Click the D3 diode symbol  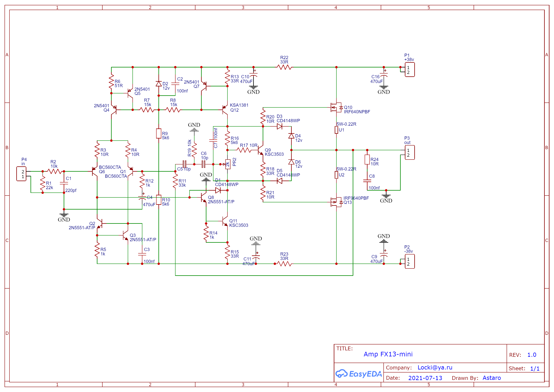(280, 126)
